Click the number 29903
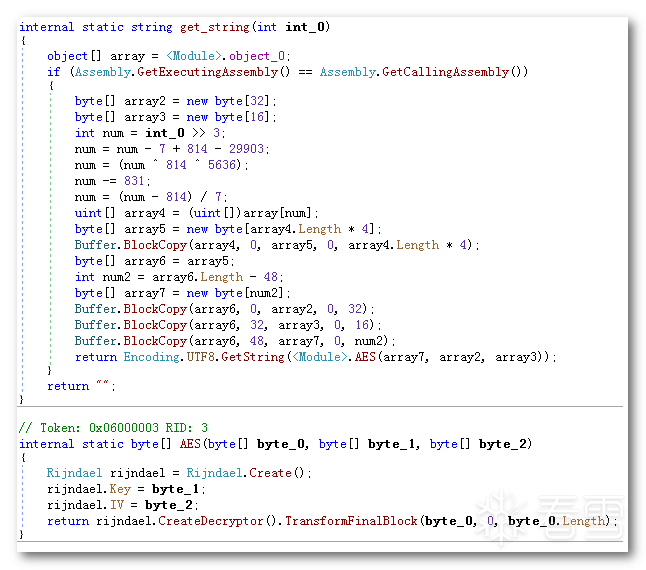Image resolution: width=646 pixels, height=570 pixels. click(x=246, y=149)
